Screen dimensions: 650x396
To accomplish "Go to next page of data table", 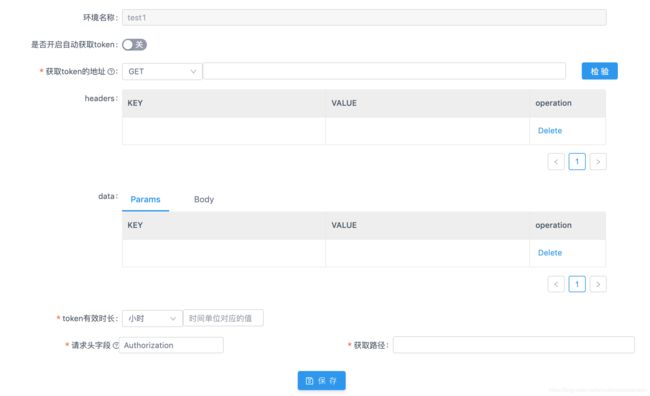I will click(598, 284).
